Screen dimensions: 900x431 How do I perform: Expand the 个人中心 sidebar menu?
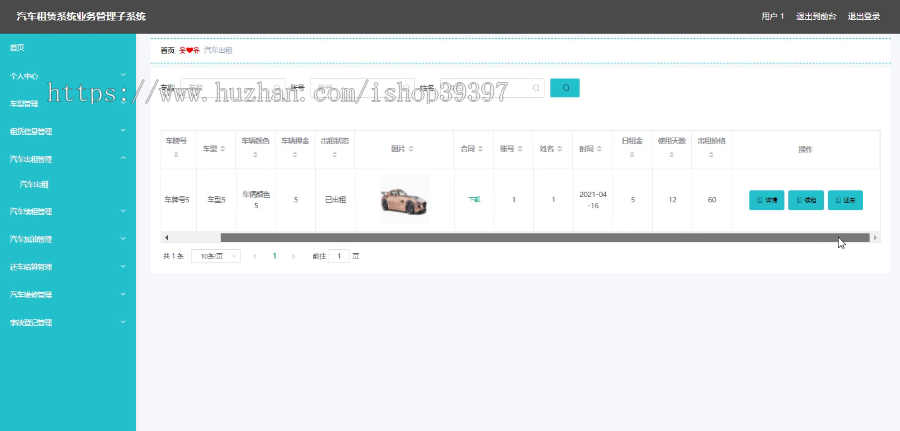[x=68, y=75]
